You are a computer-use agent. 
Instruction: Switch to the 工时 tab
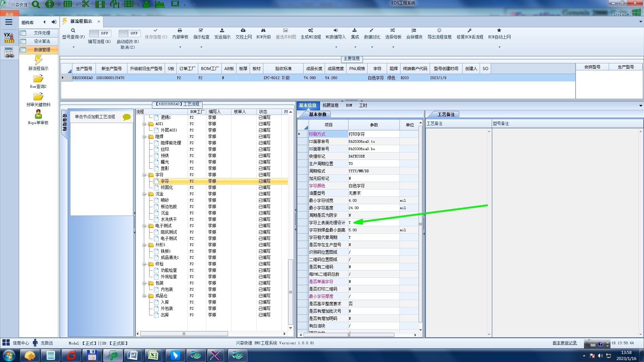(x=363, y=105)
